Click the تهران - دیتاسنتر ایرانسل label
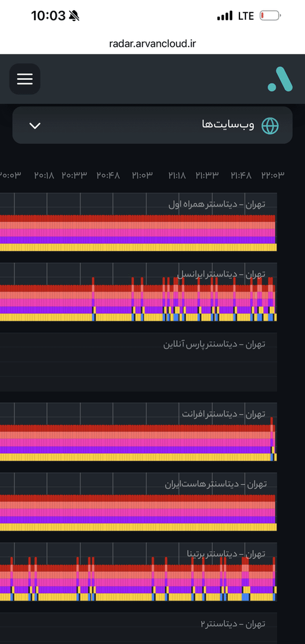This screenshot has height=644, width=305. [221, 274]
